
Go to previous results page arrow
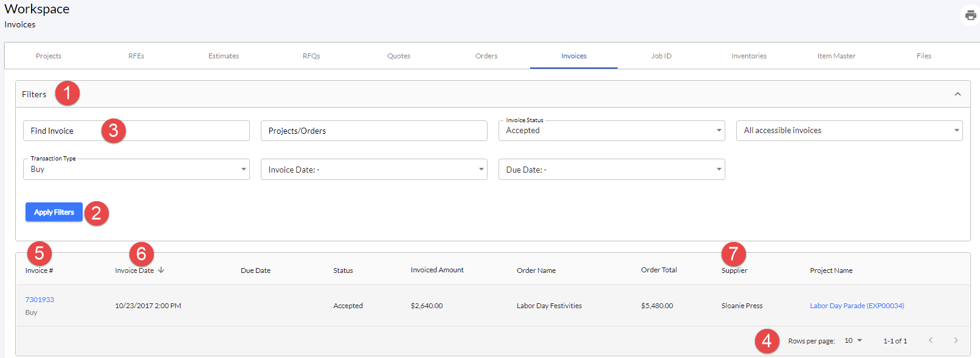tap(930, 340)
